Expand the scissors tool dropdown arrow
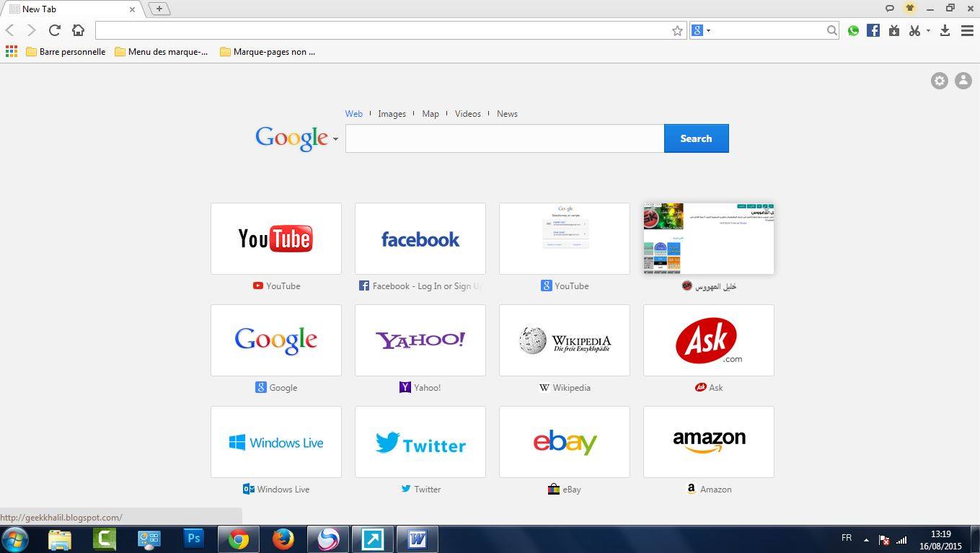Image resolution: width=980 pixels, height=553 pixels. tap(928, 30)
